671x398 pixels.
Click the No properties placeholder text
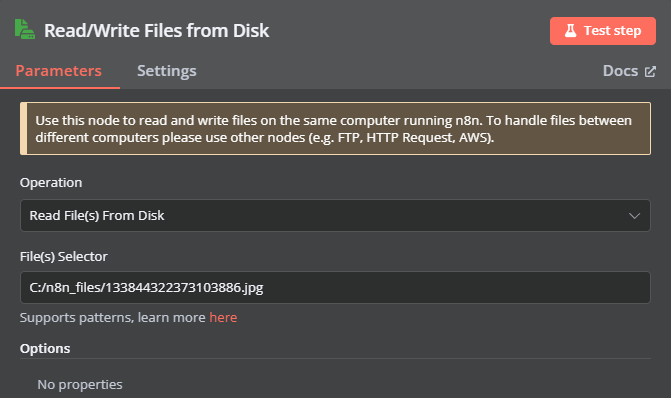(x=80, y=384)
